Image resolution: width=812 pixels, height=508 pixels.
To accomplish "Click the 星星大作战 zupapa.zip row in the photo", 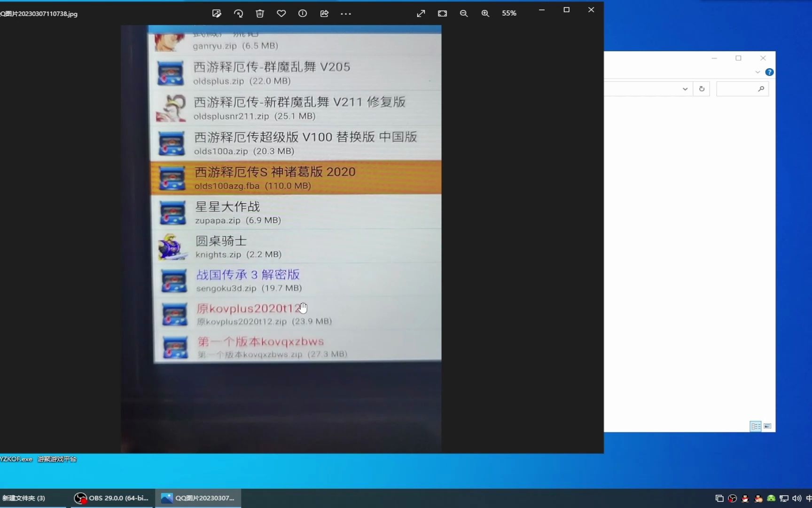I will pos(296,212).
